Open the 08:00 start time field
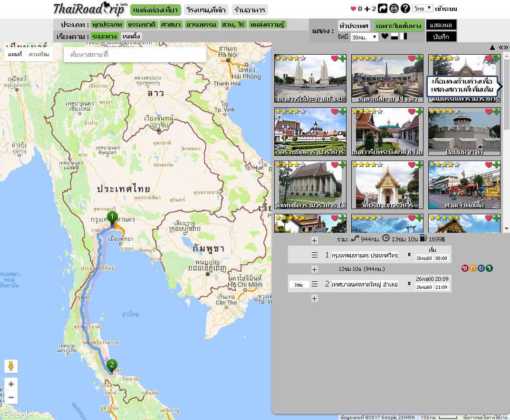This screenshot has height=420, width=510. pos(441,258)
